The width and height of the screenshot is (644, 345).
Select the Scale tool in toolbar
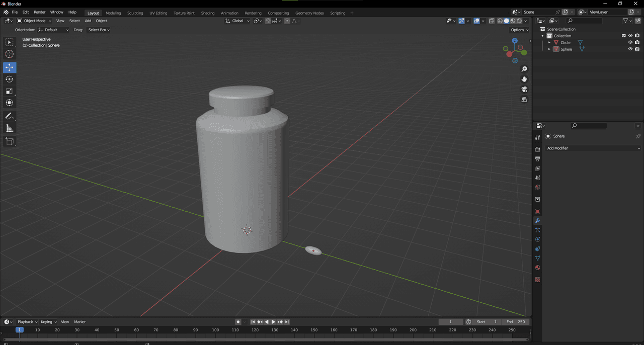click(10, 91)
